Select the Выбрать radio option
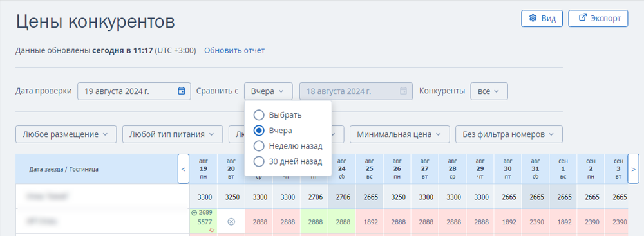 259,115
